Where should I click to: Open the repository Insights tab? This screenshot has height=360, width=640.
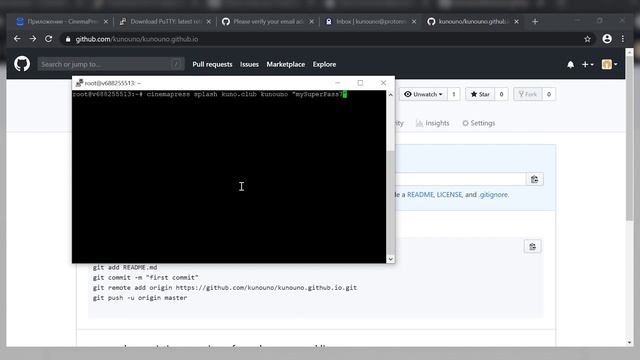coord(433,123)
